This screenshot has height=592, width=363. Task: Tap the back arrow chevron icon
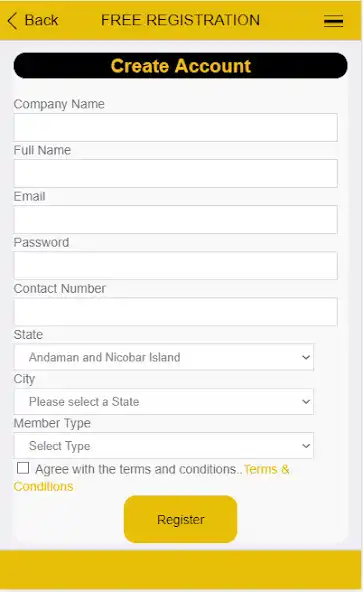click(12, 20)
